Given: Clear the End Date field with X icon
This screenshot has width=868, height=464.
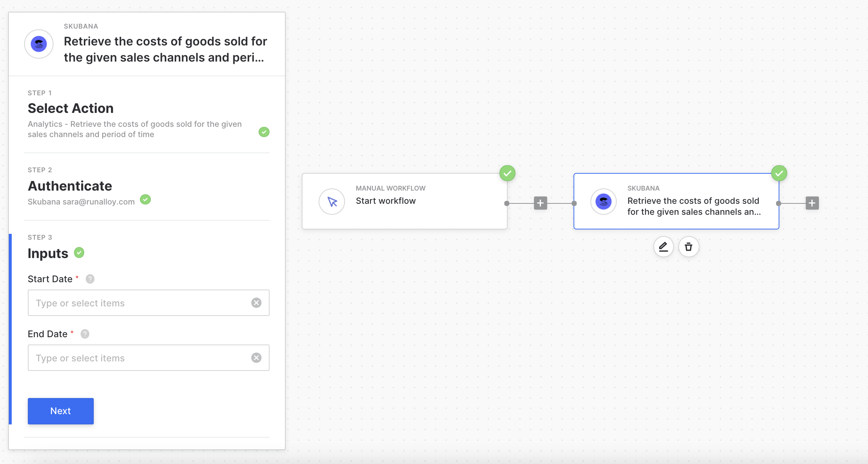Looking at the screenshot, I should pos(256,358).
